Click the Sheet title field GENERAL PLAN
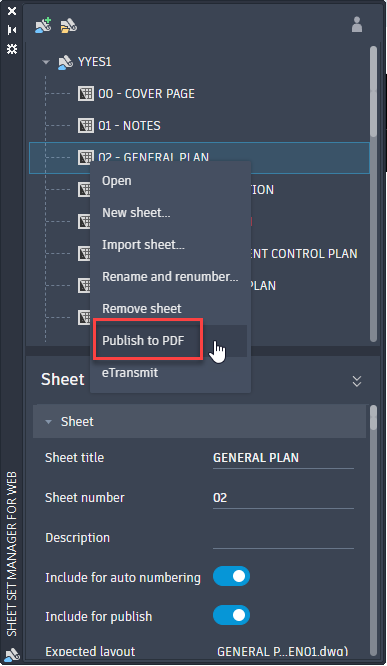 pyautogui.click(x=283, y=458)
